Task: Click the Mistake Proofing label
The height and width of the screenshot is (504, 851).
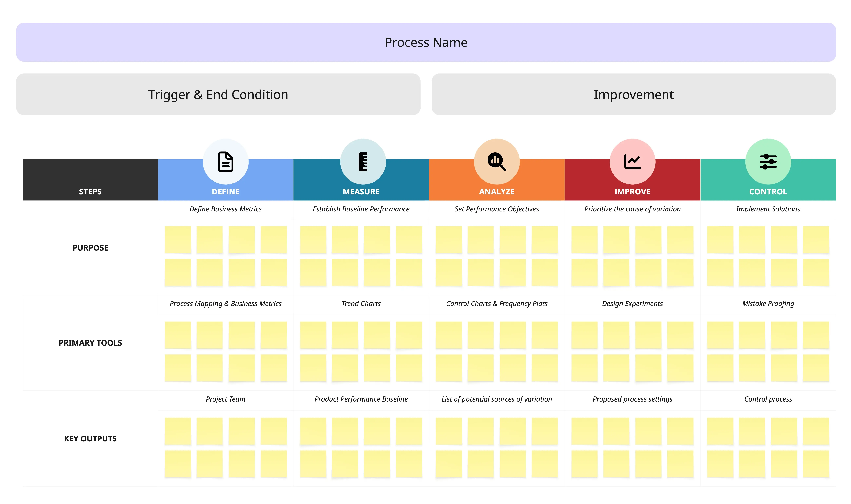Action: pos(768,304)
